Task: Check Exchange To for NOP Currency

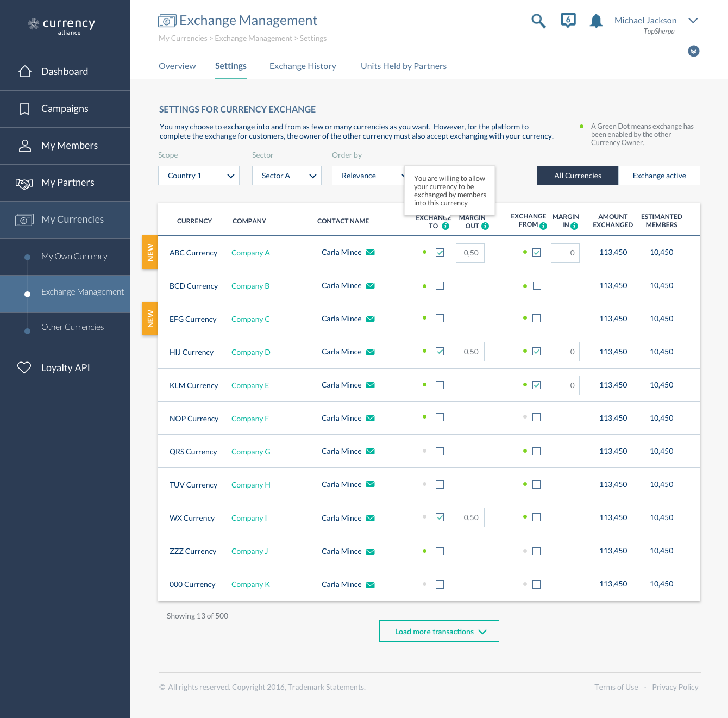Action: point(440,417)
